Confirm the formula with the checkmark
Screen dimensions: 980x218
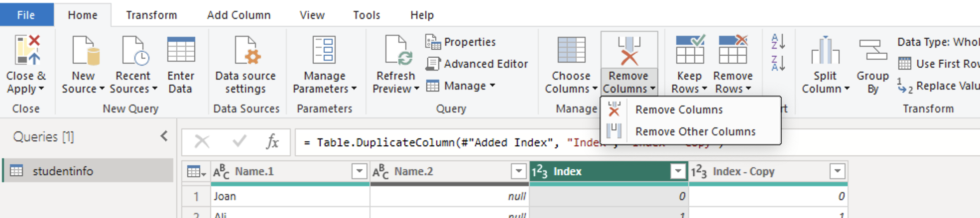pos(240,142)
